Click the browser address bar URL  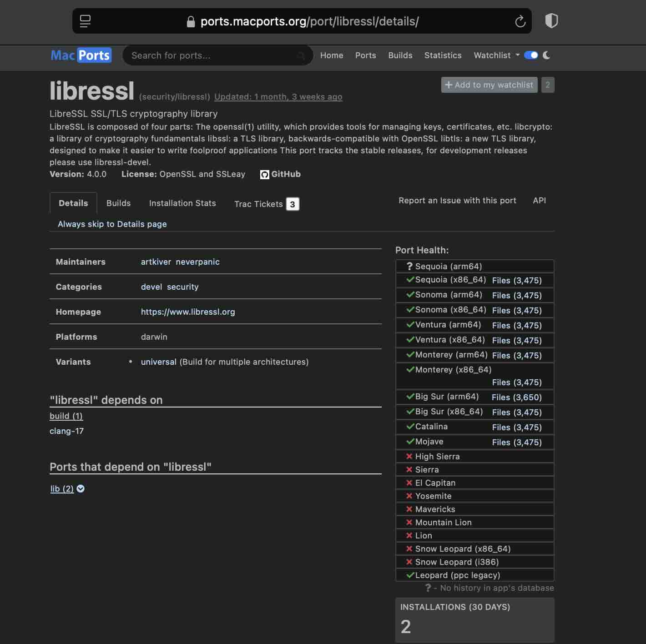coord(309,21)
